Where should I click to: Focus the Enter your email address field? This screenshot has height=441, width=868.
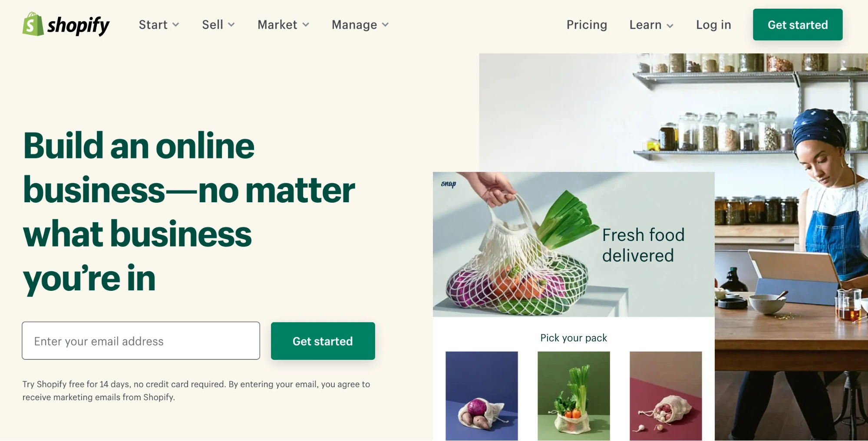click(x=141, y=341)
